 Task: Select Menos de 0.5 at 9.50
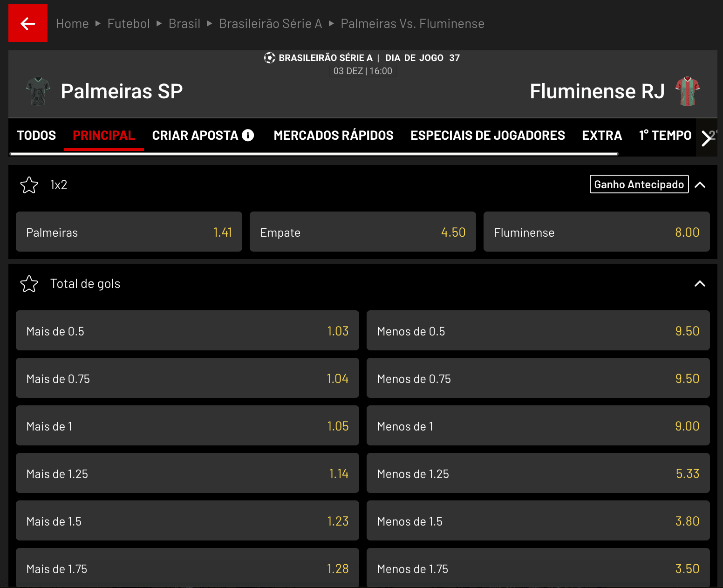pos(538,330)
